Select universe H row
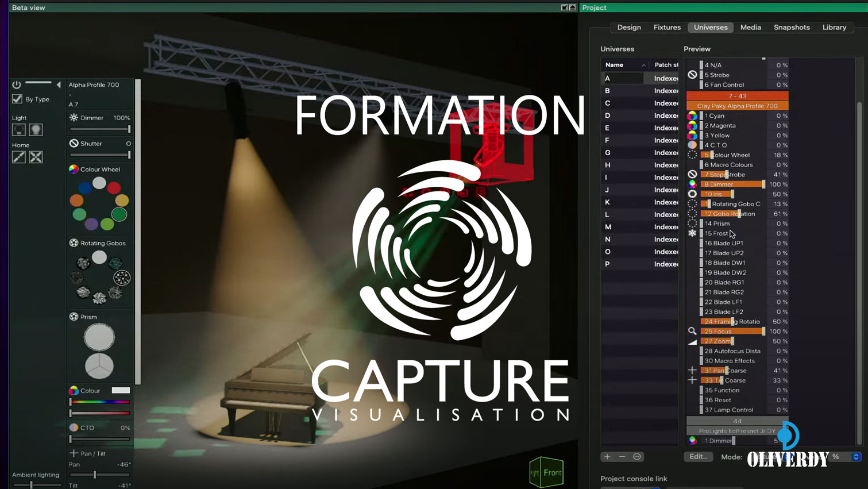Viewport: 868px width, 489px height. 639,165
